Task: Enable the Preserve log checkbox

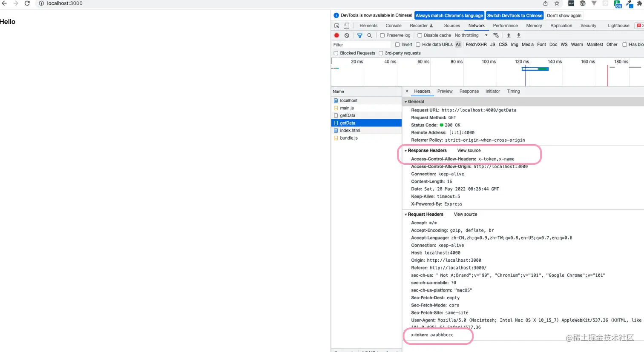Action: pyautogui.click(x=382, y=35)
